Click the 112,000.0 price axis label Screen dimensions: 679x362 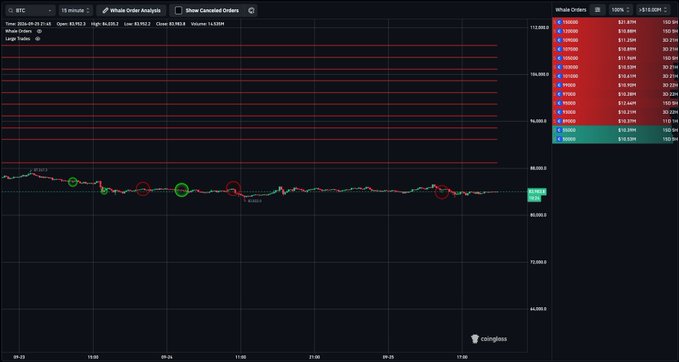click(540, 27)
